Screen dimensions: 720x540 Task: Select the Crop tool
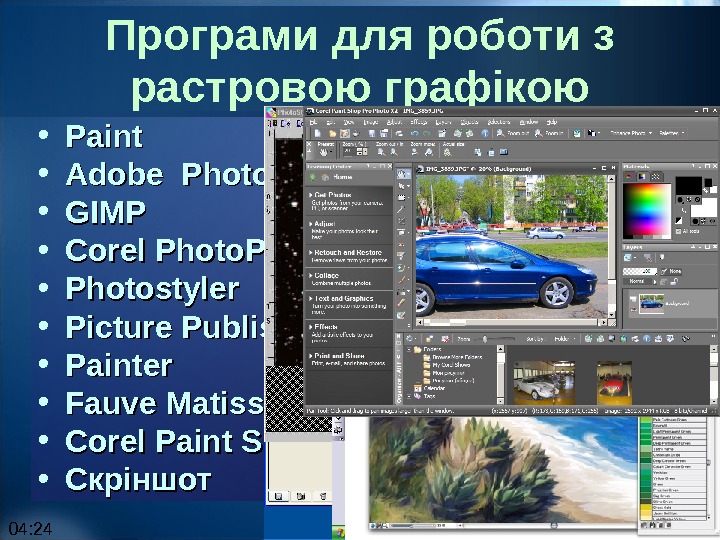click(x=403, y=221)
